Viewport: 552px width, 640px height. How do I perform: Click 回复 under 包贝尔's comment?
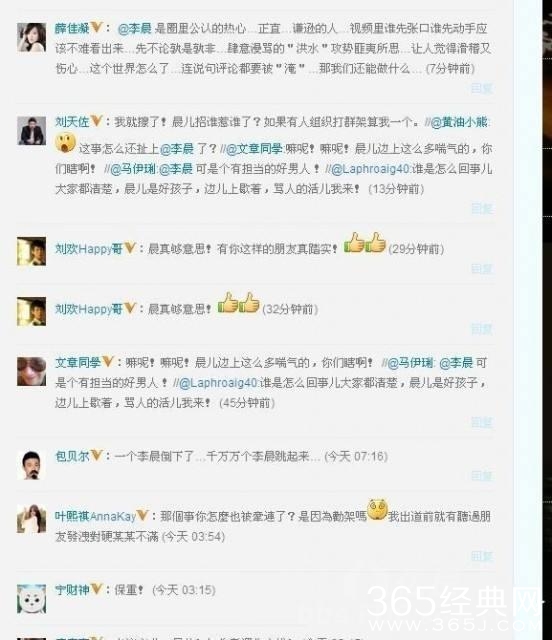click(481, 476)
